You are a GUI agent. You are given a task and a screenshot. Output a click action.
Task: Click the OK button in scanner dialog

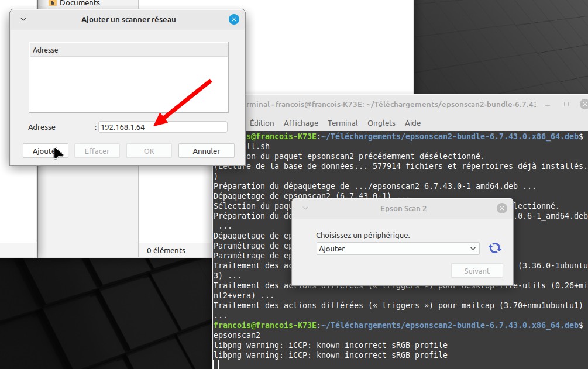[149, 151]
